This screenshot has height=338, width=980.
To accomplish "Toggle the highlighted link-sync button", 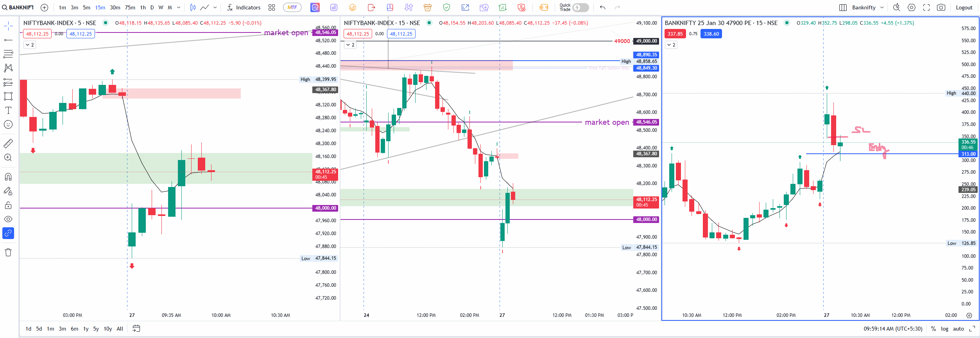I will pyautogui.click(x=8, y=233).
